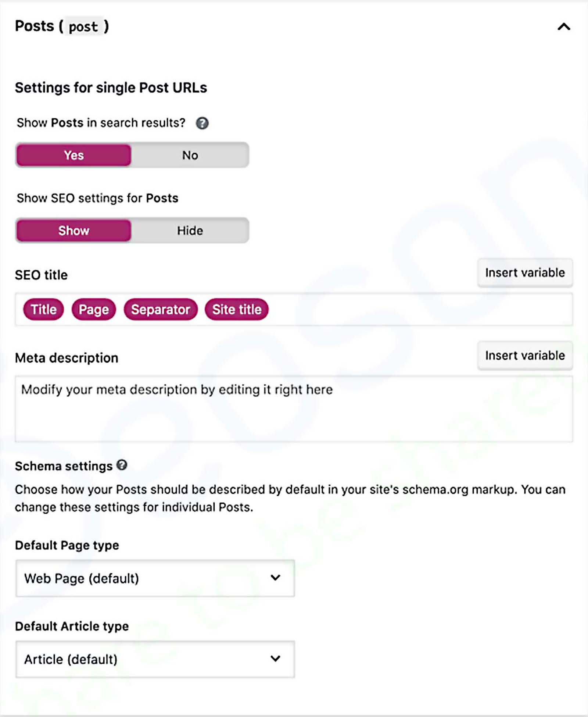Click the Separator variable tag

coord(161,310)
